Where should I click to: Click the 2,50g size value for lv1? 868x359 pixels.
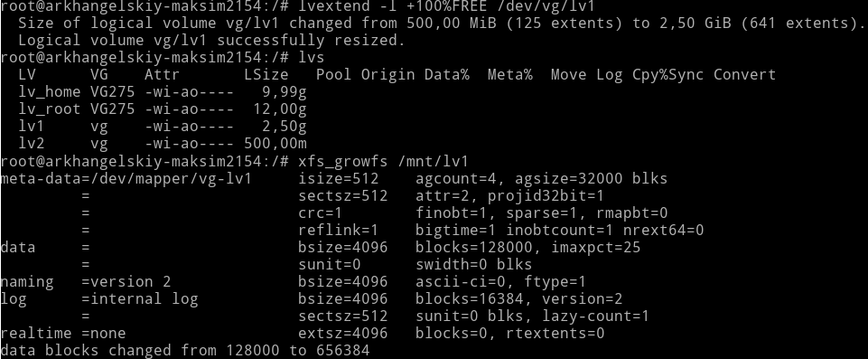[x=285, y=127]
